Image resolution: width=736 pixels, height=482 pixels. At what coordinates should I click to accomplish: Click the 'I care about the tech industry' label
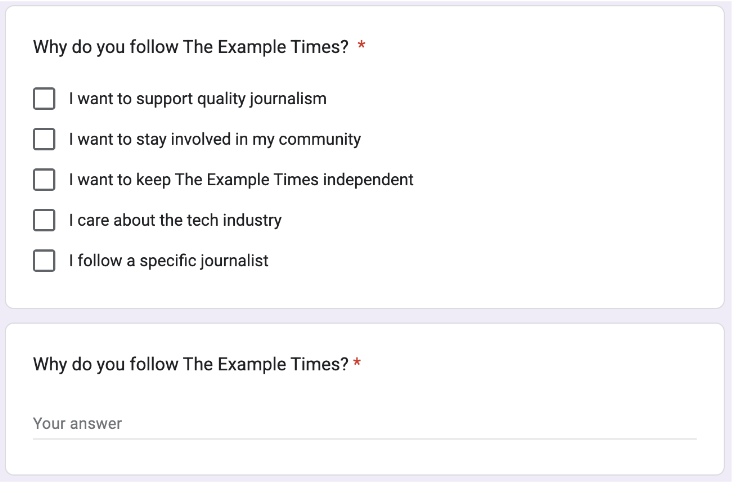175,221
